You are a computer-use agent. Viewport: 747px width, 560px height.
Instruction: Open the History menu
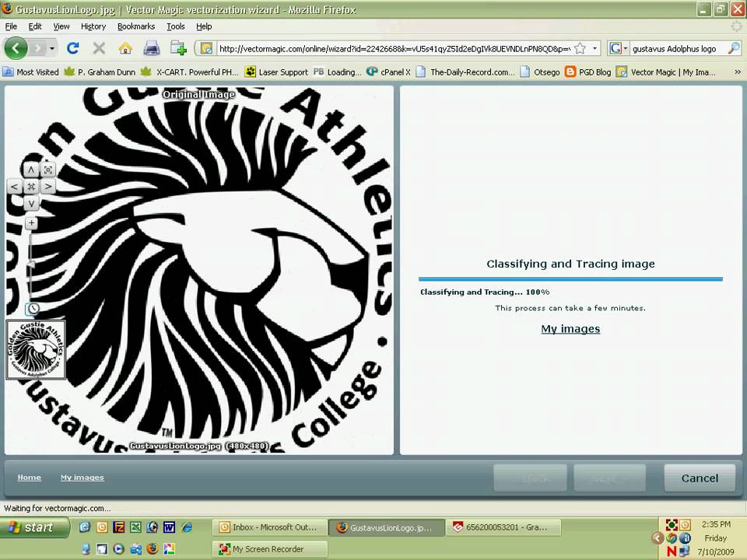(x=93, y=26)
